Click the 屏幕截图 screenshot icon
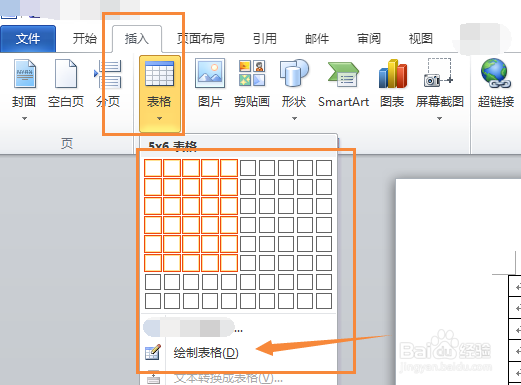521x385 pixels. coord(439,73)
